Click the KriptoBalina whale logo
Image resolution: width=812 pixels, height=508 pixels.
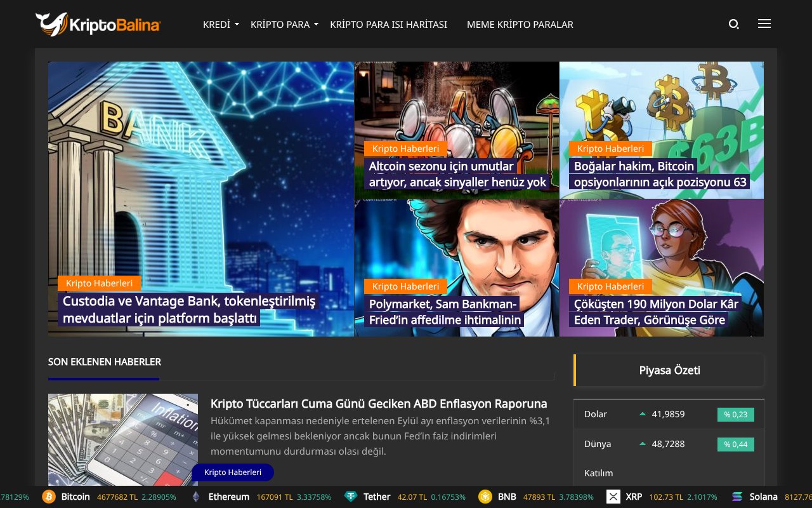click(x=53, y=23)
